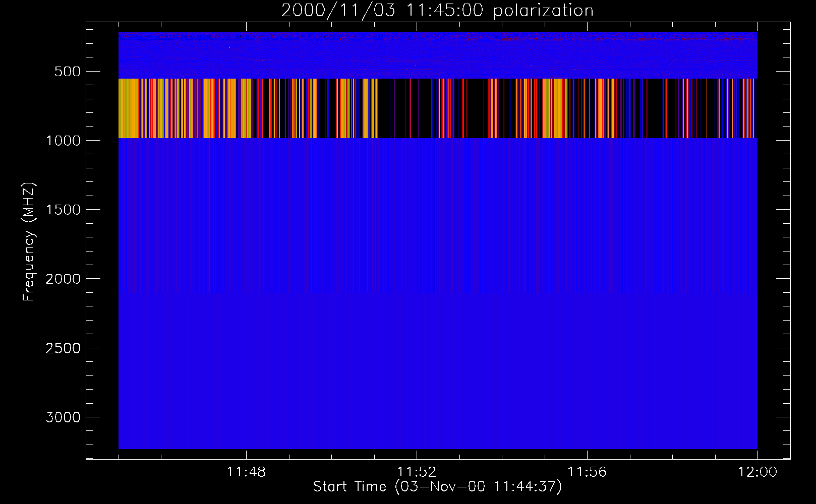Screen dimensions: 816x504
Task: Click the 11:48 time tick label
Action: 246,472
